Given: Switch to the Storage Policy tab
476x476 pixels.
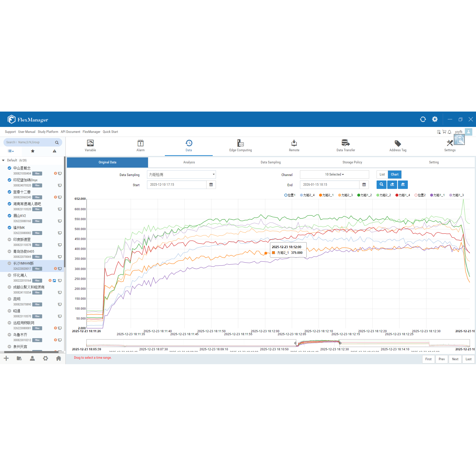Looking at the screenshot, I should click(x=352, y=162).
